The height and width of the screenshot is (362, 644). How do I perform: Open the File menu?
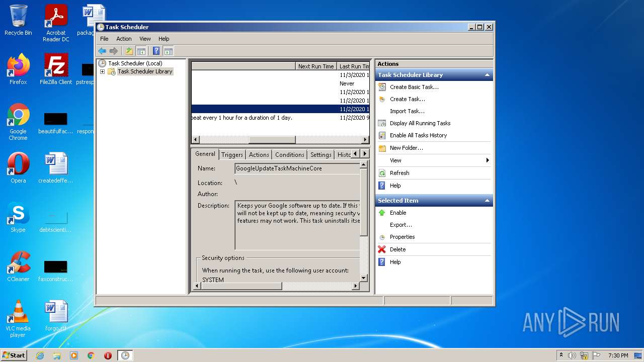104,39
